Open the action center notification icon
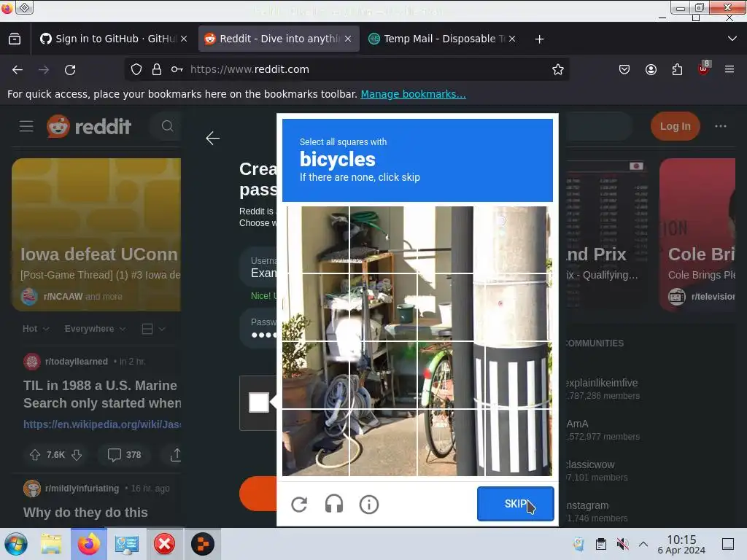This screenshot has height=560, width=747. coord(728,544)
